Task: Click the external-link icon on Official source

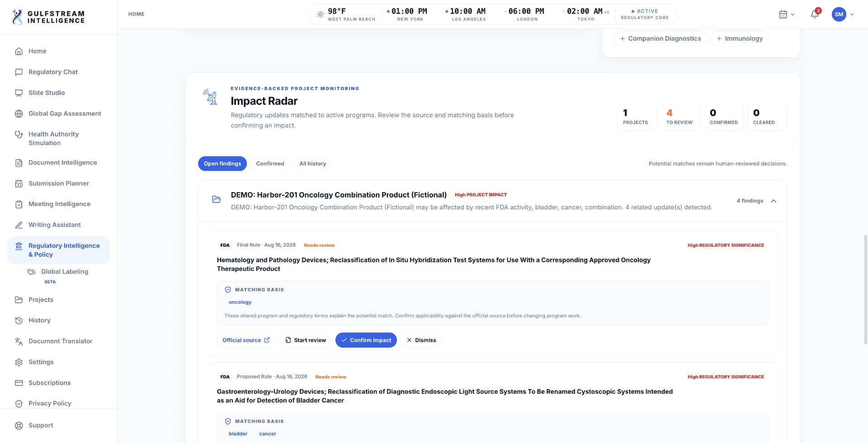Action: pos(267,340)
